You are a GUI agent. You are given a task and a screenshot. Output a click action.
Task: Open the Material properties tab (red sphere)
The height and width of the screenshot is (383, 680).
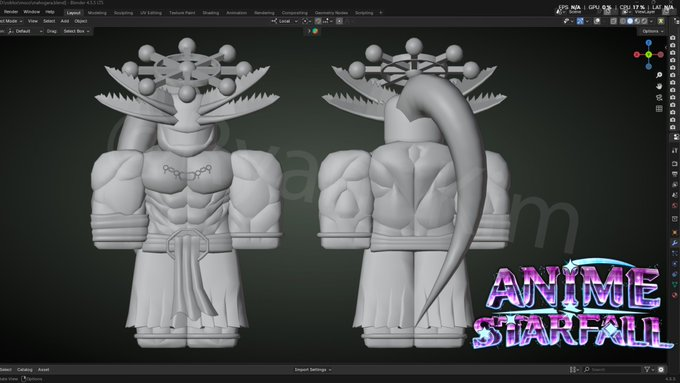674,295
